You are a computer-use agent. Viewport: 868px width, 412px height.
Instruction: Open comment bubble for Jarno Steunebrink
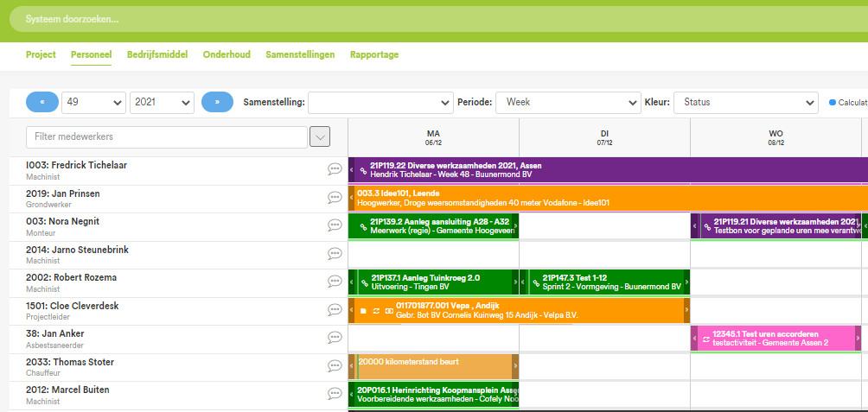pos(335,253)
